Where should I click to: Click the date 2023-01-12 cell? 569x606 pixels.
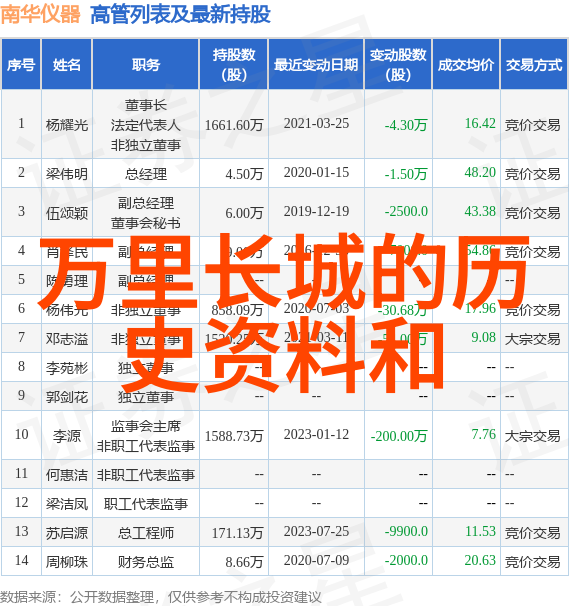click(316, 434)
